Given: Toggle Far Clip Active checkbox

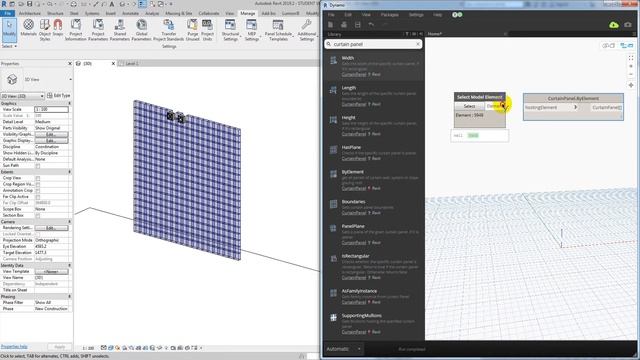Looking at the screenshot, I should tap(38, 197).
